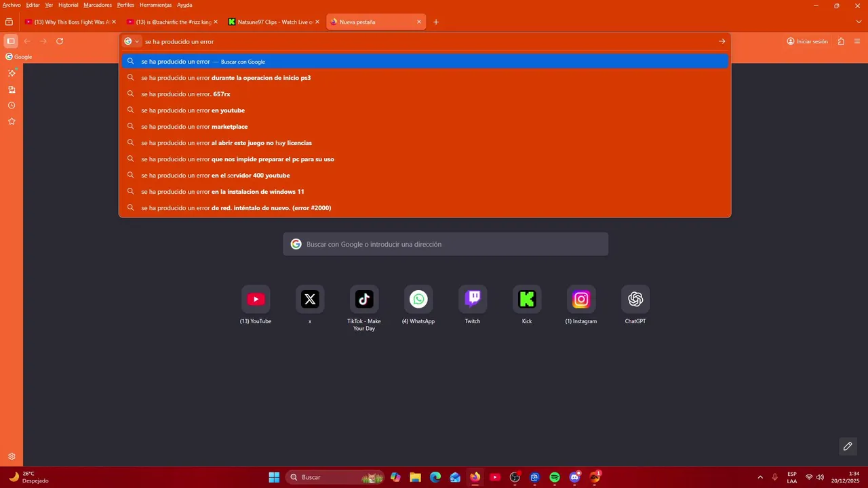Open the TikTok shortcut tile
This screenshot has width=868, height=488.
364,299
